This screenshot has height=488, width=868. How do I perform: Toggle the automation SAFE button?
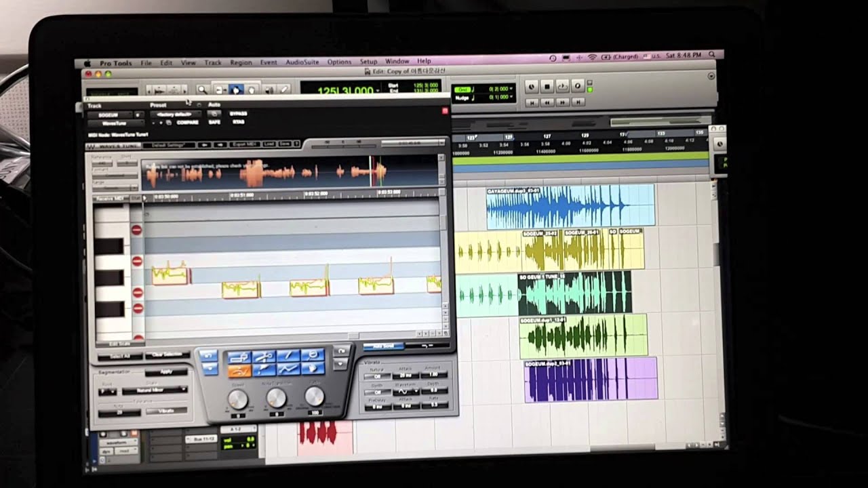[x=214, y=122]
